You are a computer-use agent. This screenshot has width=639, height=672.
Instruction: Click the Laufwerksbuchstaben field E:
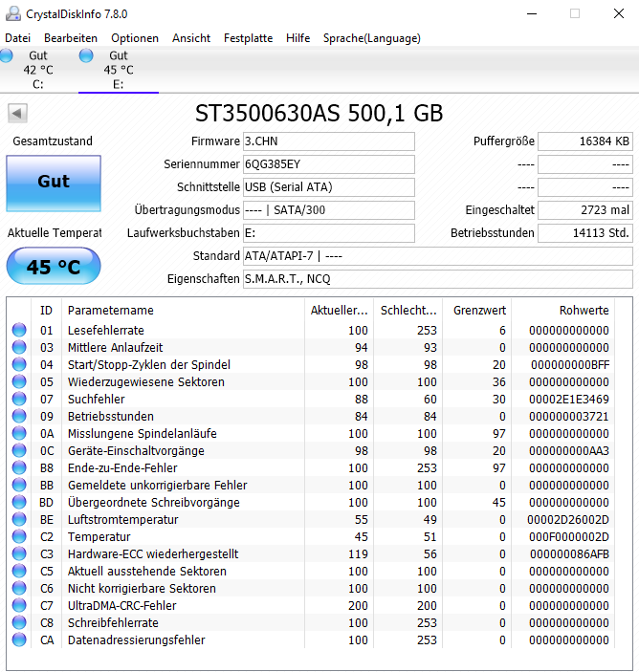tap(329, 233)
